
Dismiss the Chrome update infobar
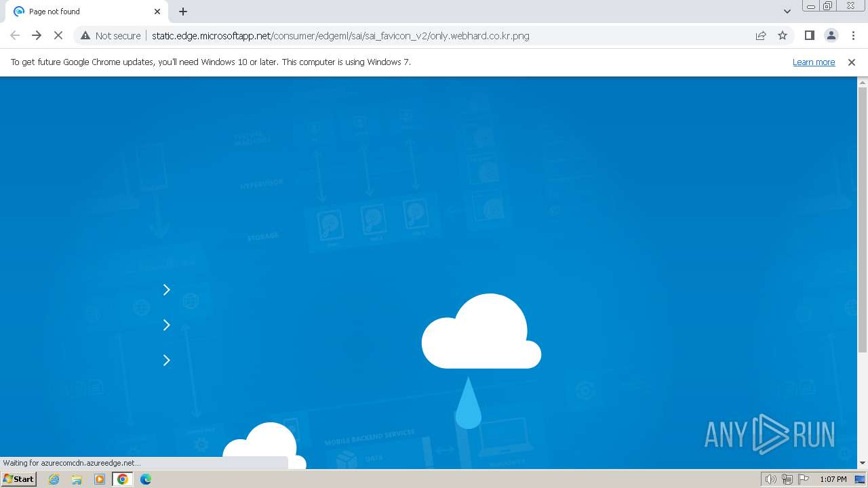(x=852, y=62)
